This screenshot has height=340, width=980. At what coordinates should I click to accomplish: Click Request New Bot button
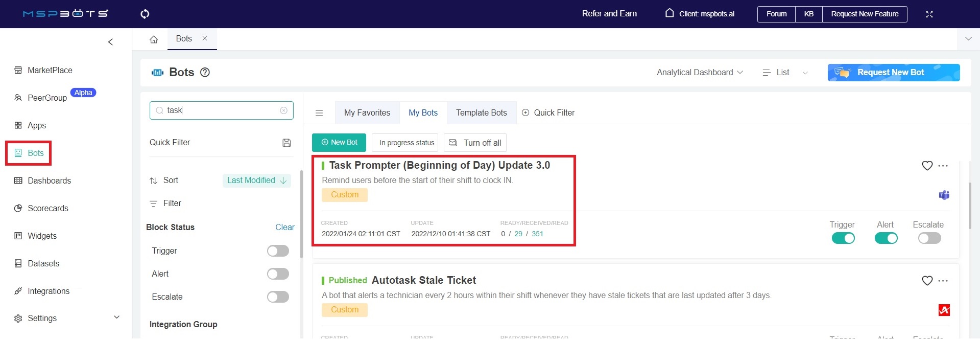click(x=894, y=73)
